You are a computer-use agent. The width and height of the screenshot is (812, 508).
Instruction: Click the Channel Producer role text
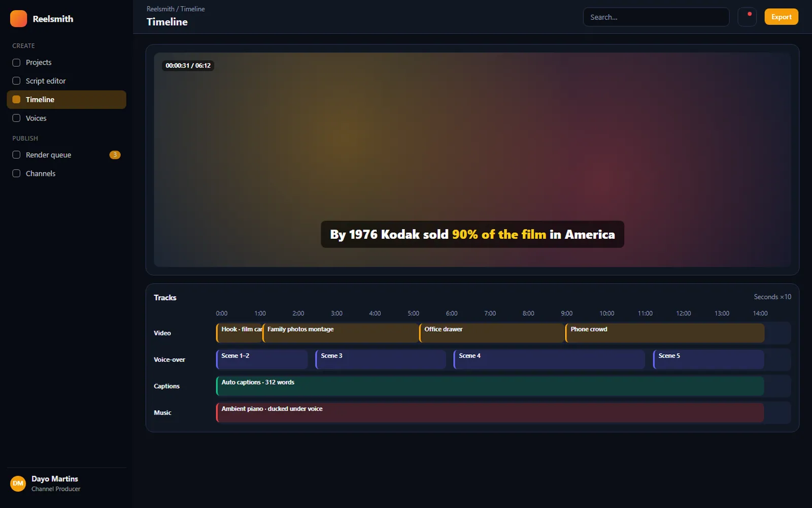tap(56, 489)
